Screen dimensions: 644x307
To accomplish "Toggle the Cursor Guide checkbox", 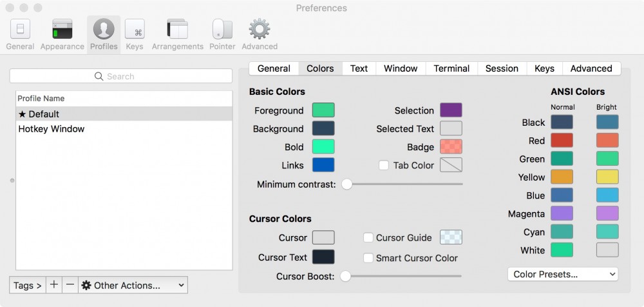I will coord(368,237).
